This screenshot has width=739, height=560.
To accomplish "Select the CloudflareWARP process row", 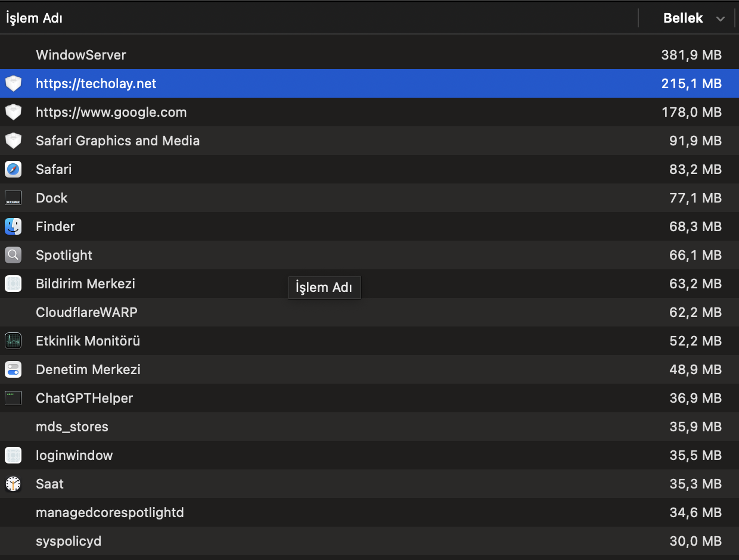I will pos(369,312).
